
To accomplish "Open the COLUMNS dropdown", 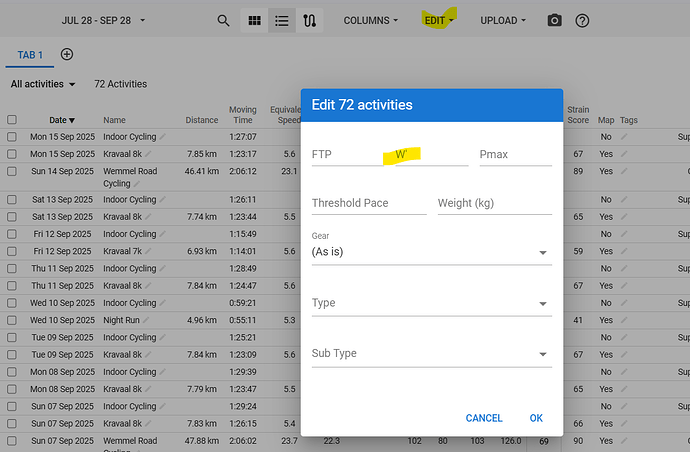I will click(x=371, y=21).
